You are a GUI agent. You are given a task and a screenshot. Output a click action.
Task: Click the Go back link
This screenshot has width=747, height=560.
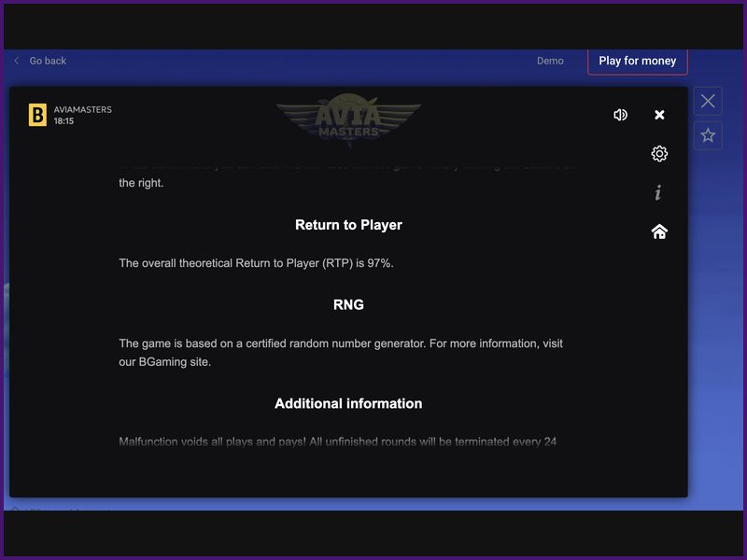click(47, 60)
